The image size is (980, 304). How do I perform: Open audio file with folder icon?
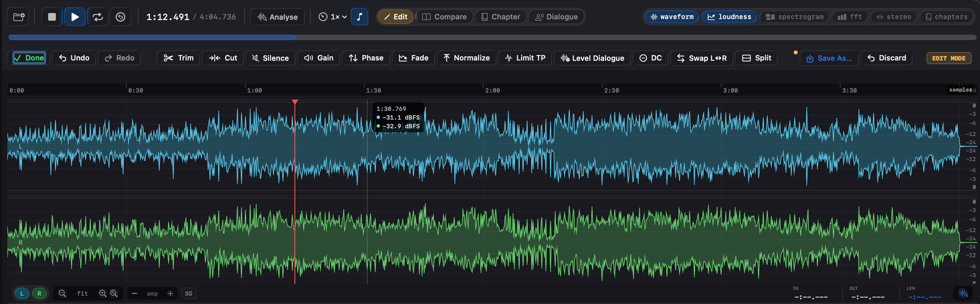(x=19, y=17)
